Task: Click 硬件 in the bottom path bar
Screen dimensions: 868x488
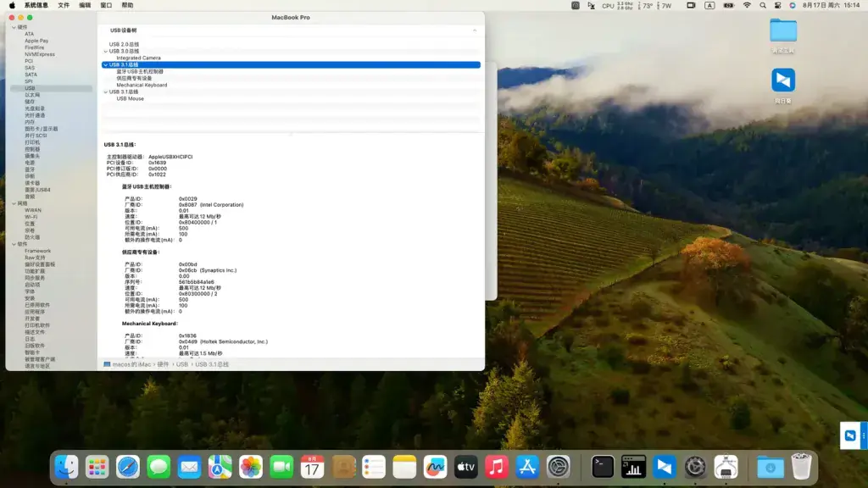Action: (163, 364)
